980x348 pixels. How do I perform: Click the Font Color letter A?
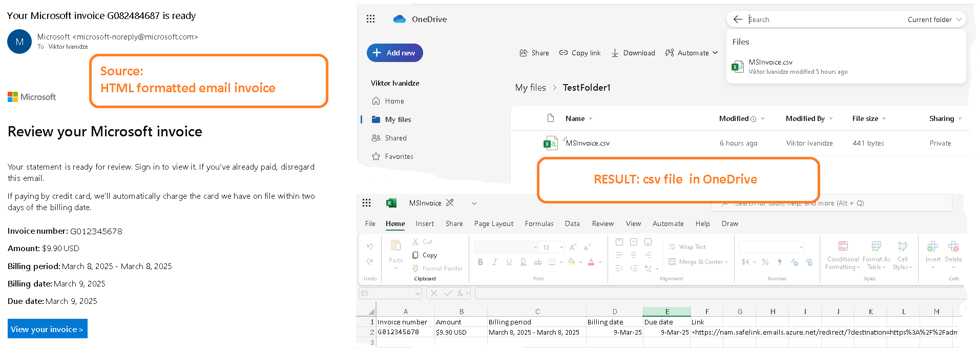click(591, 262)
